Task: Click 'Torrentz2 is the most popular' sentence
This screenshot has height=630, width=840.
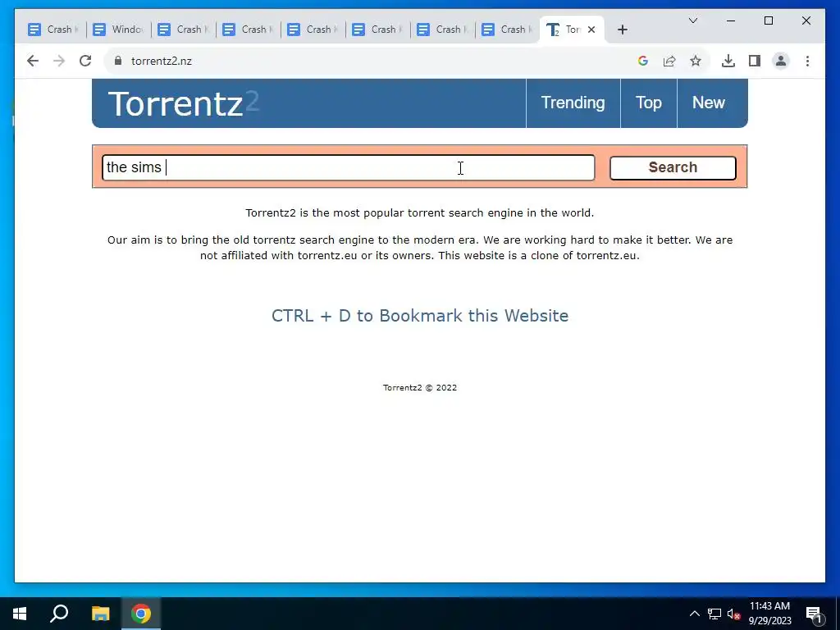Action: pyautogui.click(x=419, y=212)
